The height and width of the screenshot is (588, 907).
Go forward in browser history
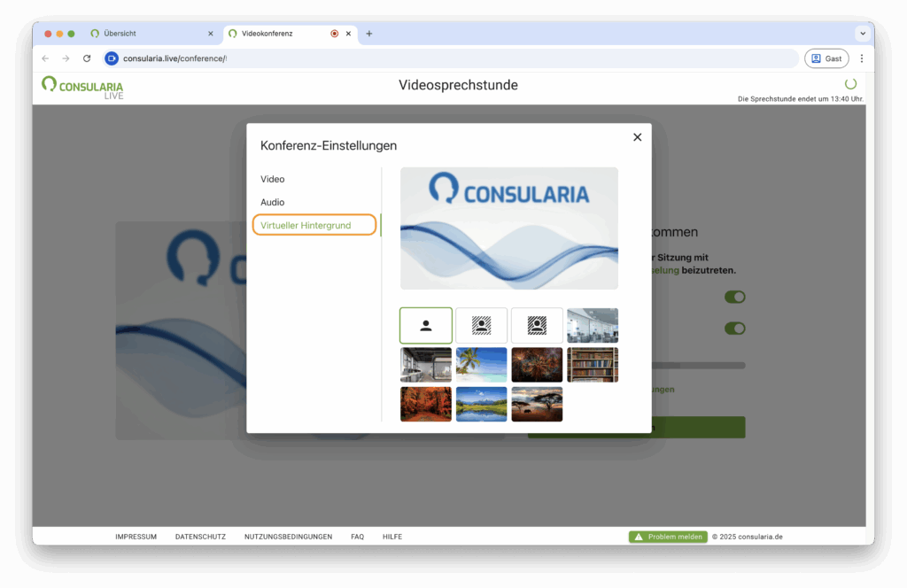pos(66,58)
